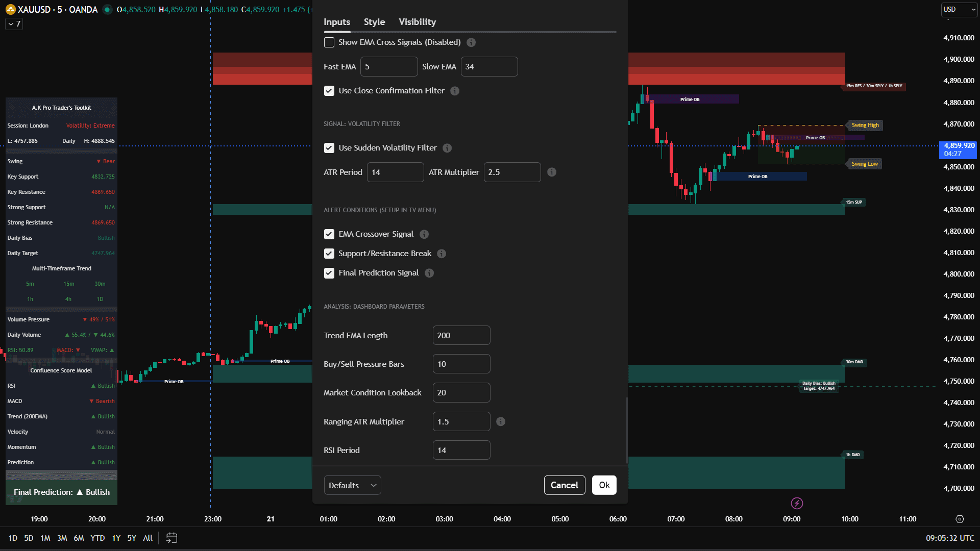The height and width of the screenshot is (551, 980).
Task: Click info icon next to Final Prediction Signal
Action: 429,273
